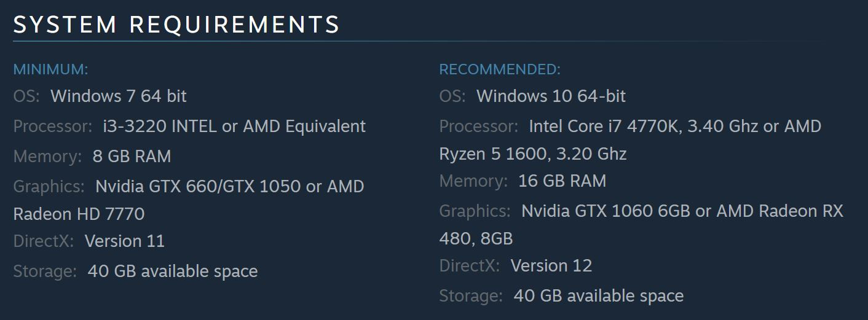
Task: Click the Memory label under Minimum
Action: point(47,157)
